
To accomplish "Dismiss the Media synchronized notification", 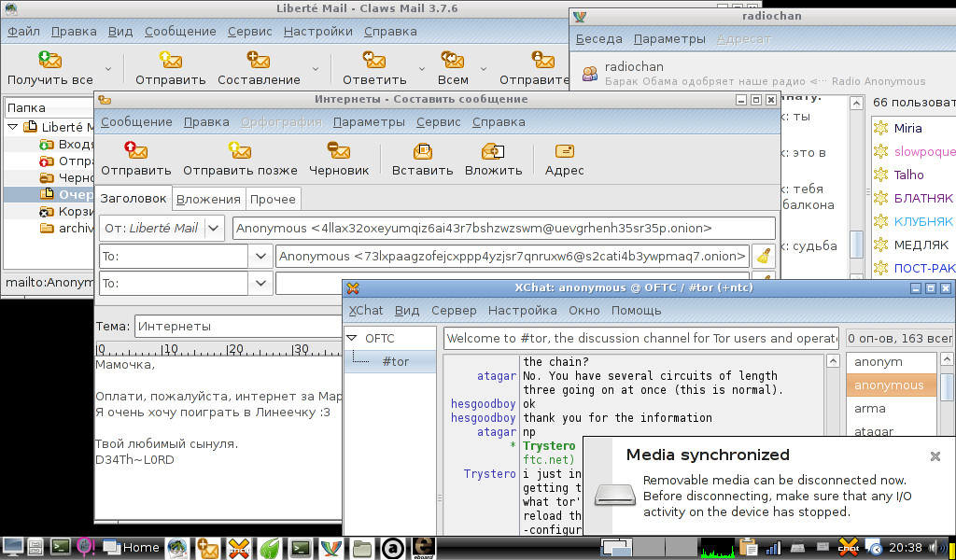I will click(935, 455).
